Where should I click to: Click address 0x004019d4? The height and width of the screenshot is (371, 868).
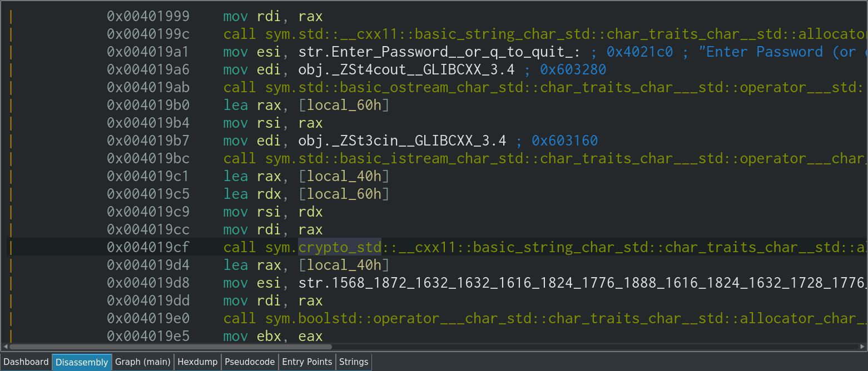(148, 265)
